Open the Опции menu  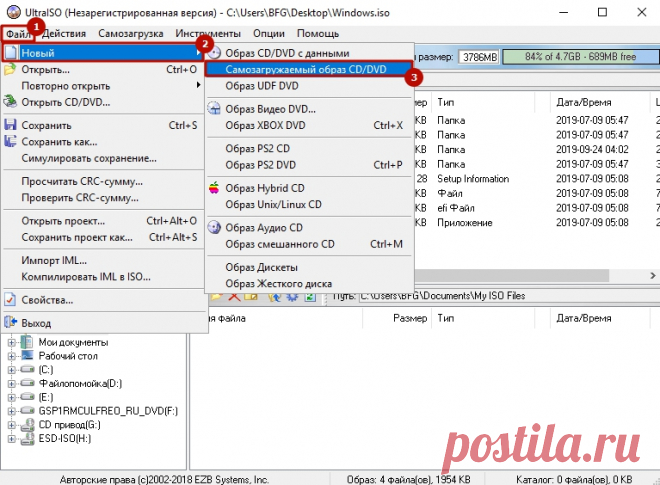coord(269,33)
